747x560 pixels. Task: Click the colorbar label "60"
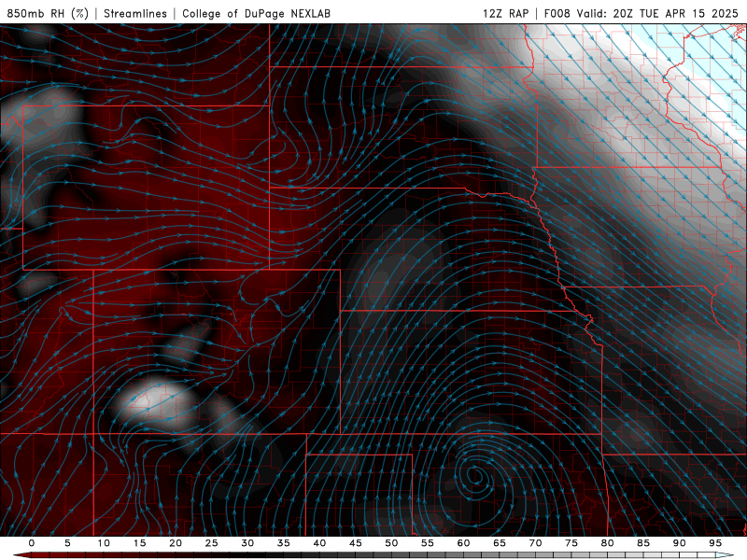click(x=463, y=543)
